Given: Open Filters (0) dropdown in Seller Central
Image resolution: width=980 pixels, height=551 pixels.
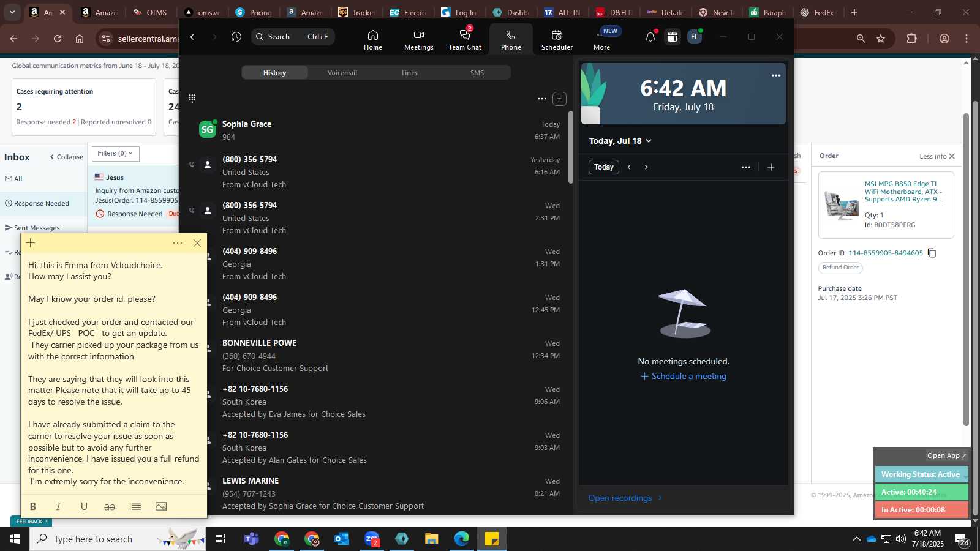Looking at the screenshot, I should pyautogui.click(x=115, y=154).
